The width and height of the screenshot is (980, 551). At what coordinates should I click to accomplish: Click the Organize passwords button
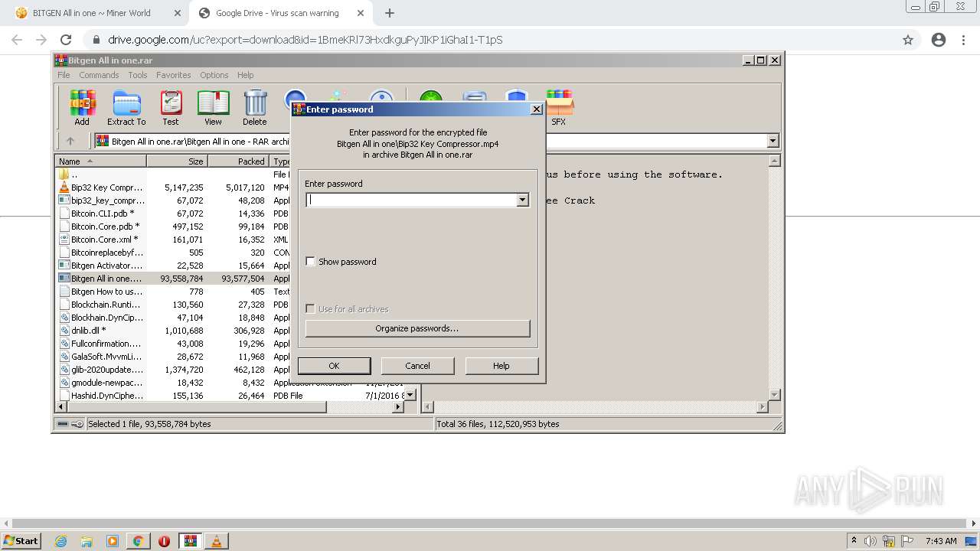click(x=417, y=328)
